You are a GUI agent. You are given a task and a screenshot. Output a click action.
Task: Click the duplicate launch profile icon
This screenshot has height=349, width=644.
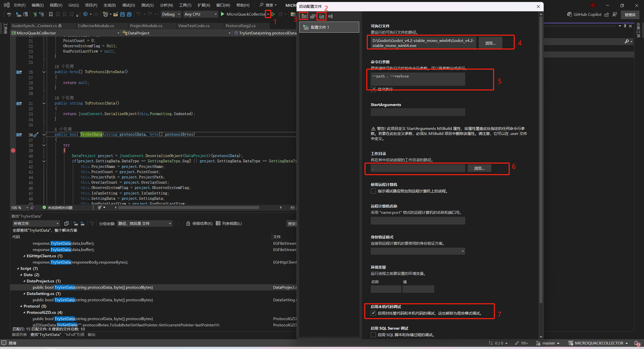click(313, 16)
